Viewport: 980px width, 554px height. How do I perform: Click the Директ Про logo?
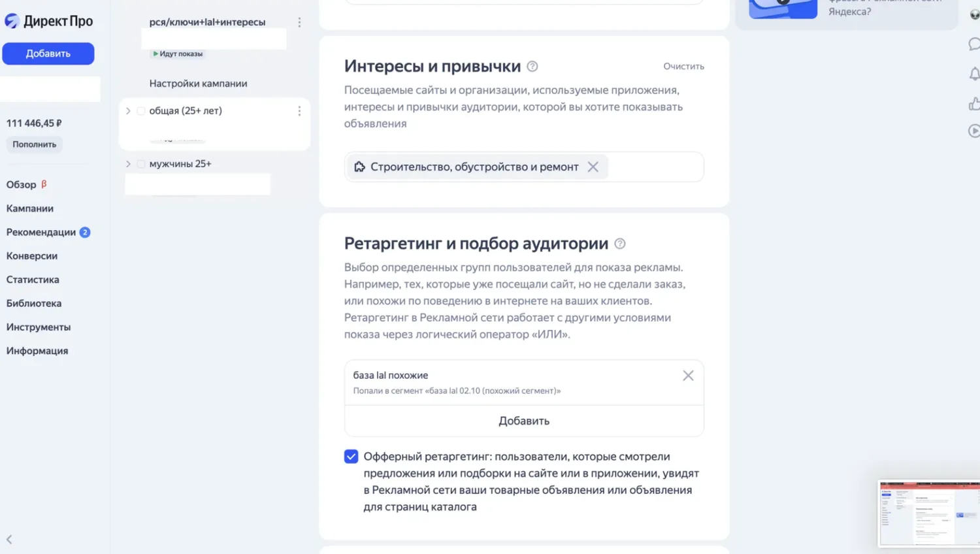[49, 21]
